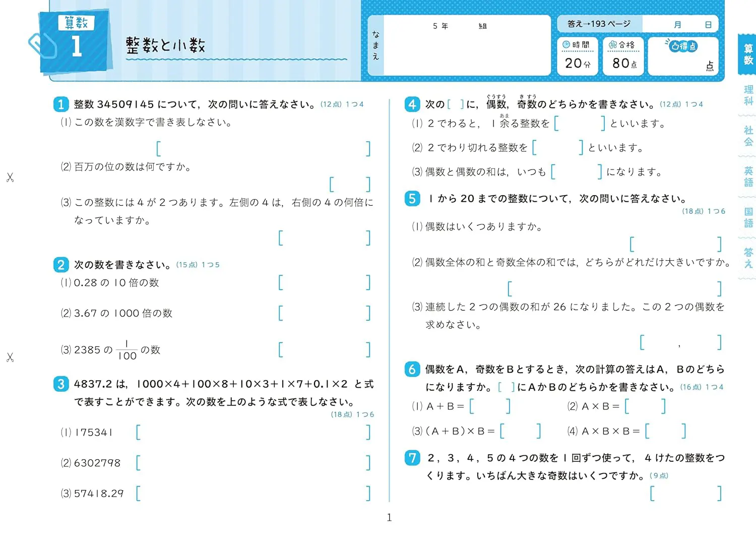
Task: Click the answer bracket for 175341
Action: point(253,433)
